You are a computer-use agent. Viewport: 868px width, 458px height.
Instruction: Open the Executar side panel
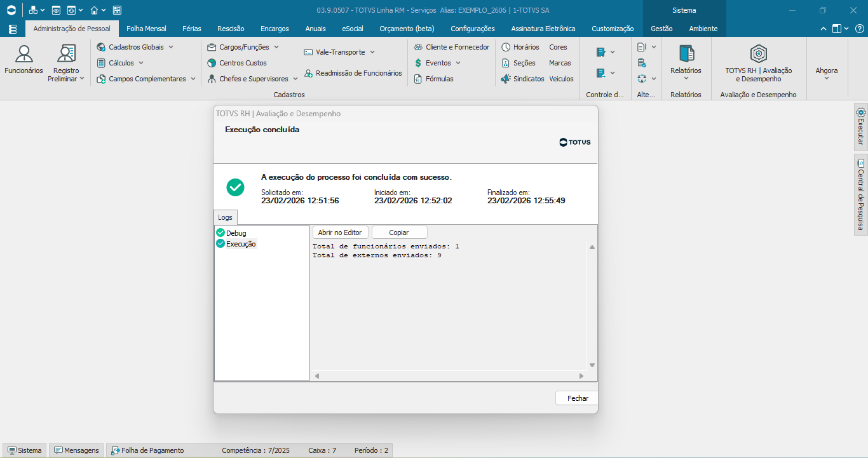[x=861, y=126]
